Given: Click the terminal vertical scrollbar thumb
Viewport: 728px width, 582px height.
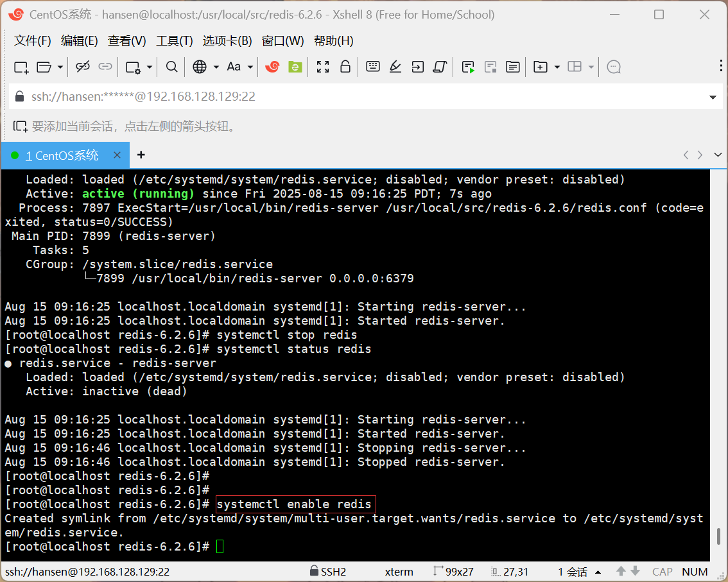Looking at the screenshot, I should (x=718, y=536).
